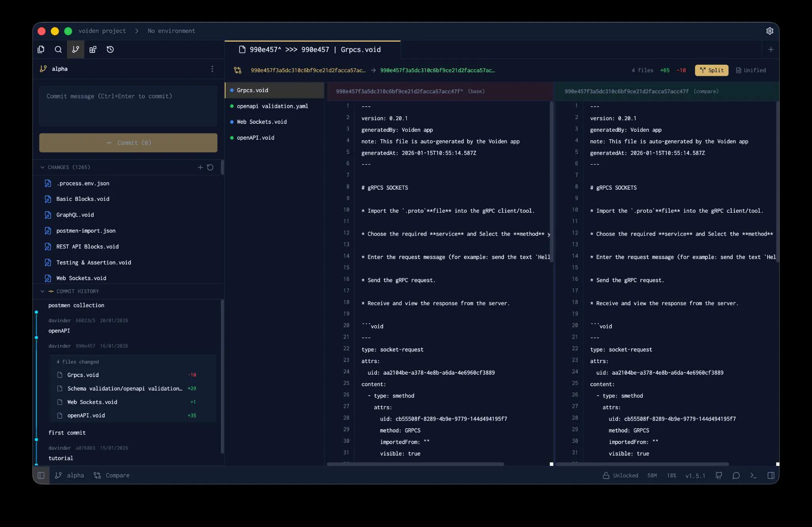
Task: Select Grpcs.void in diff file list
Action: 274,90
